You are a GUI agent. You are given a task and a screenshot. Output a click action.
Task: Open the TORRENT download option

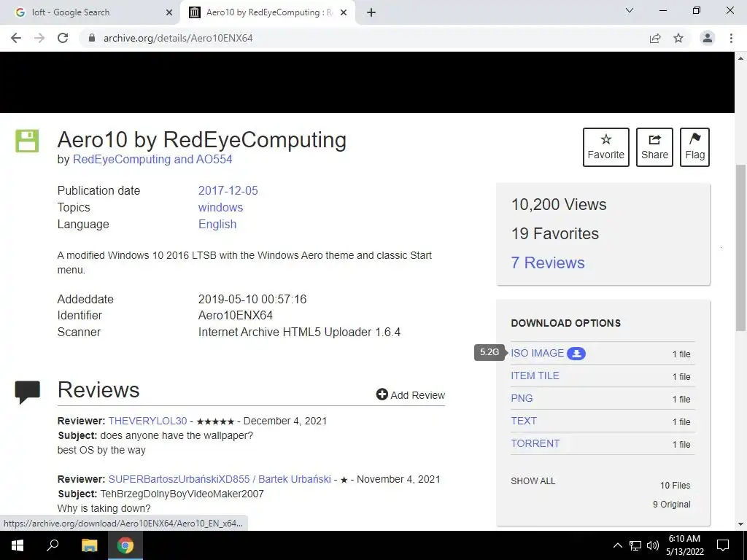tap(535, 443)
